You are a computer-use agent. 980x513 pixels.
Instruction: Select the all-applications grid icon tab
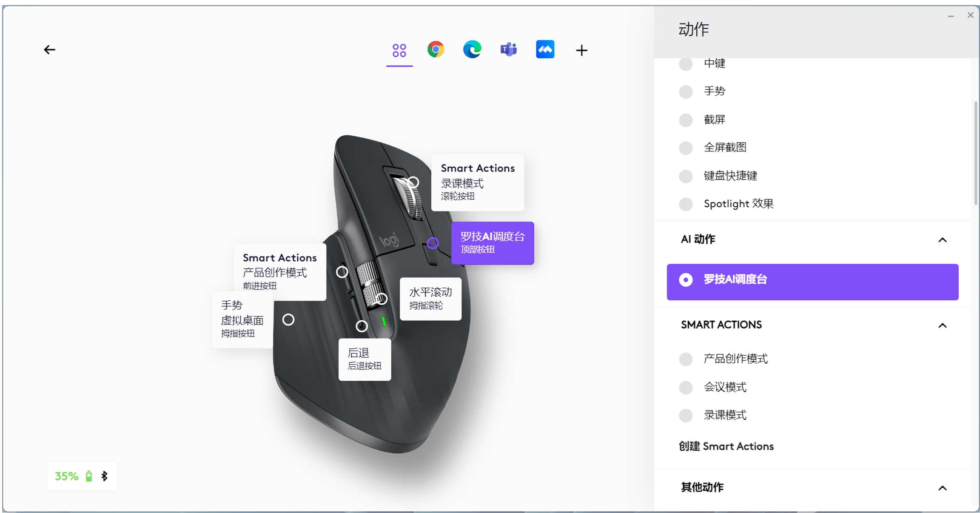coord(399,50)
